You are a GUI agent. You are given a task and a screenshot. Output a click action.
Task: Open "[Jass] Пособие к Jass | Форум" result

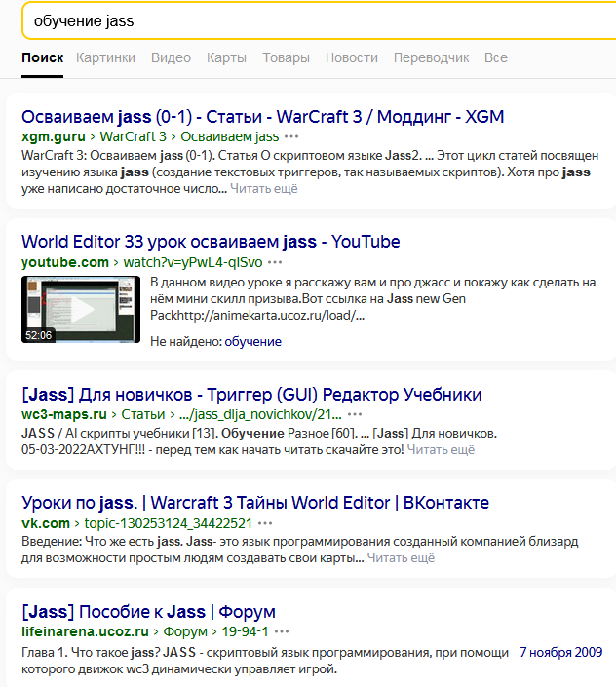(x=148, y=612)
